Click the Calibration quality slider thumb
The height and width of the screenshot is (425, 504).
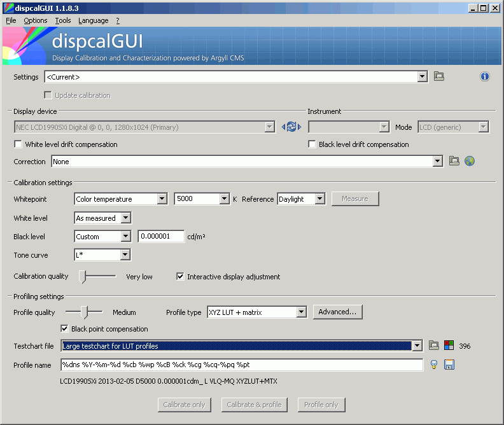click(83, 276)
